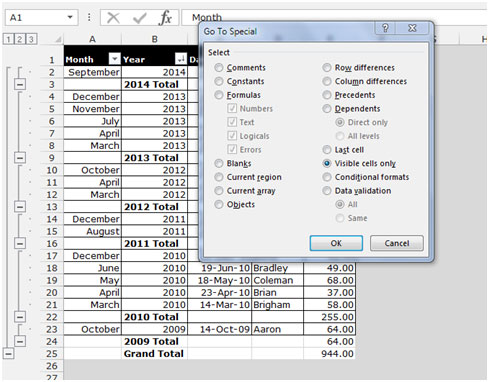Select the Constants radio option
489x382 pixels.
tap(219, 81)
